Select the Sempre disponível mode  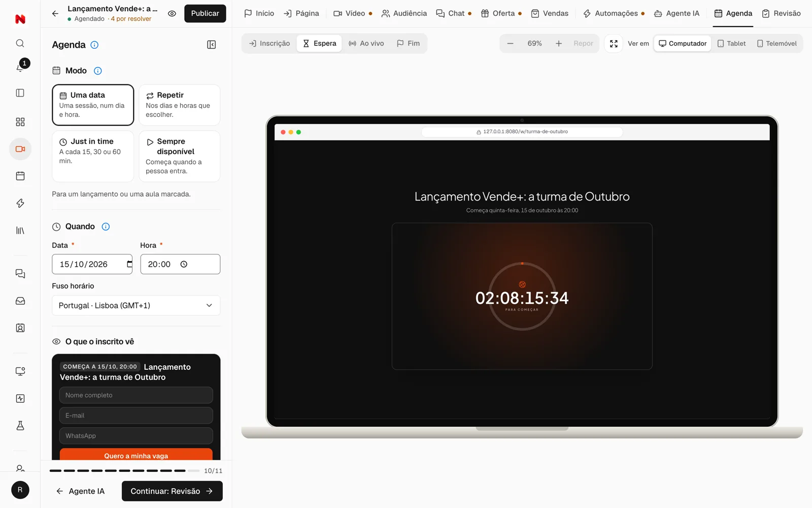point(180,156)
